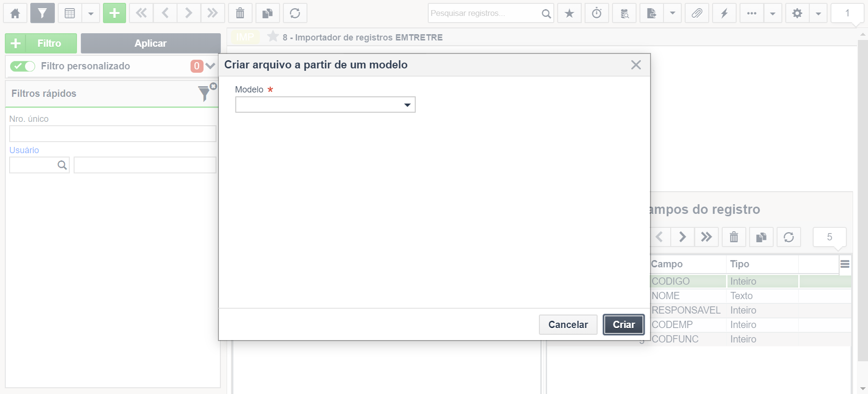Click the field counter showing 5
868x394 pixels.
click(830, 237)
